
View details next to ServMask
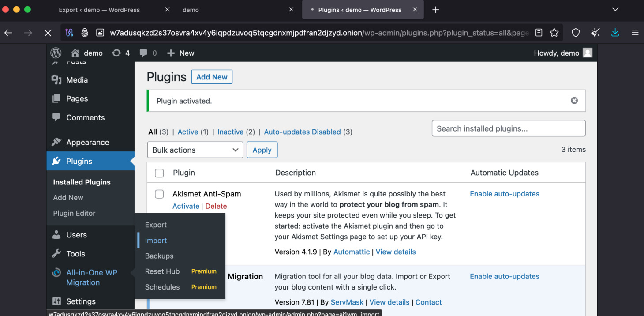click(389, 302)
